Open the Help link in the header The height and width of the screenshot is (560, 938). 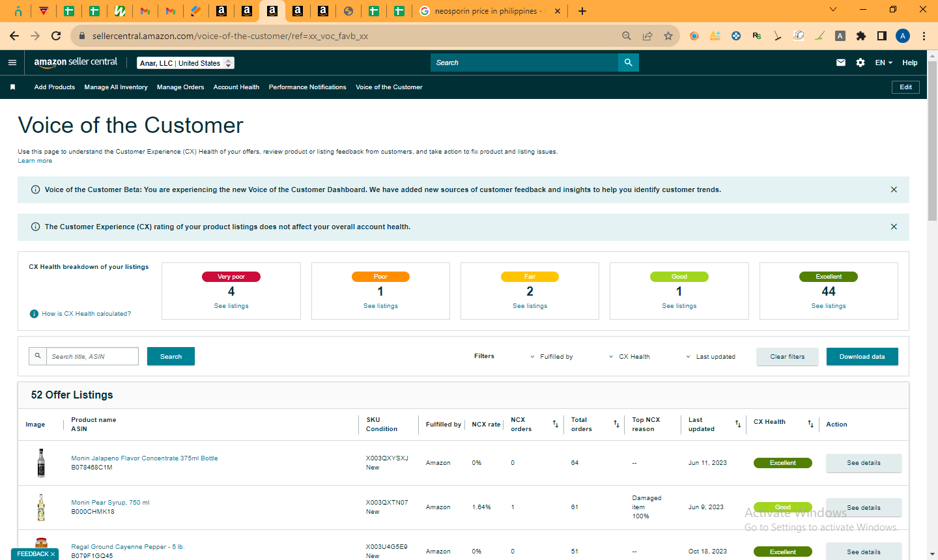[x=910, y=63]
